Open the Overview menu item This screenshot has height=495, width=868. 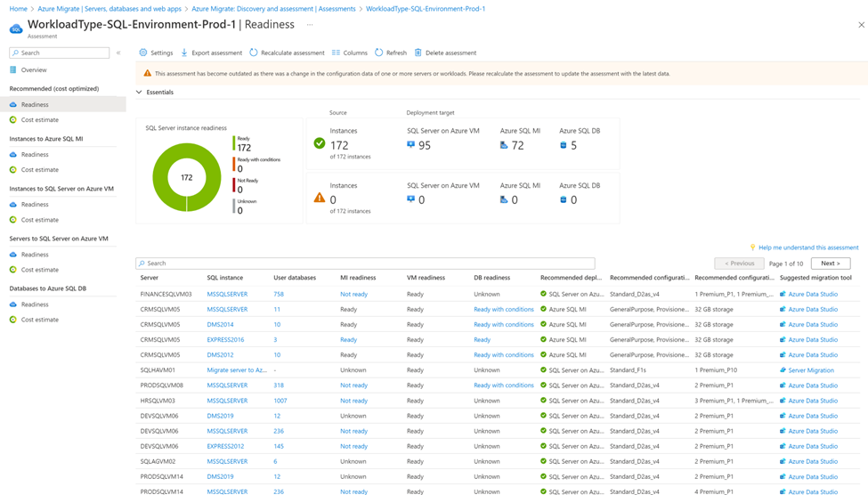click(34, 69)
